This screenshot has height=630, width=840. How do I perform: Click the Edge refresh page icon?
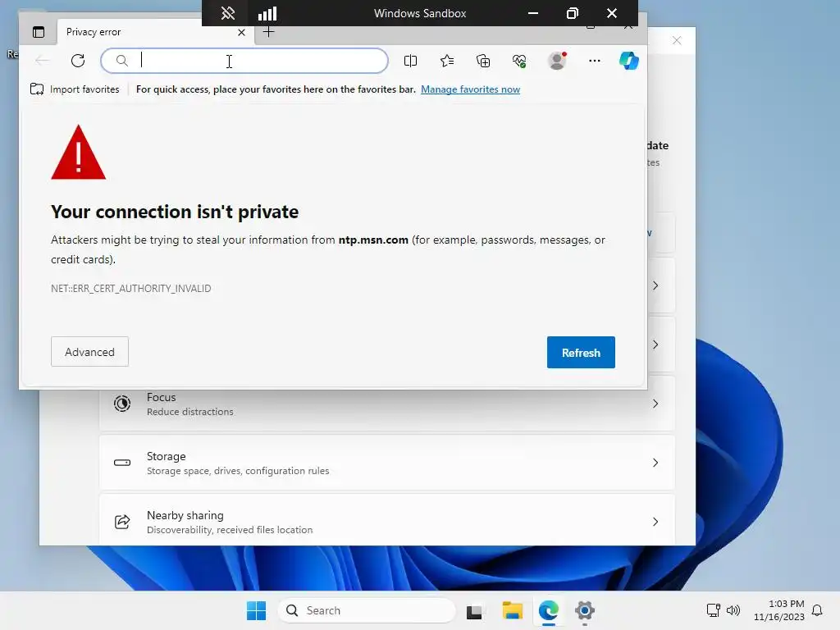pos(78,61)
